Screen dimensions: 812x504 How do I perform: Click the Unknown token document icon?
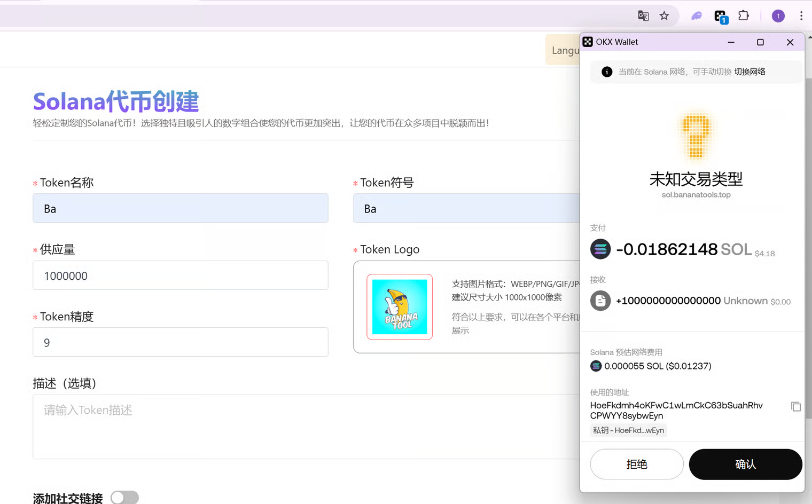[x=600, y=301]
